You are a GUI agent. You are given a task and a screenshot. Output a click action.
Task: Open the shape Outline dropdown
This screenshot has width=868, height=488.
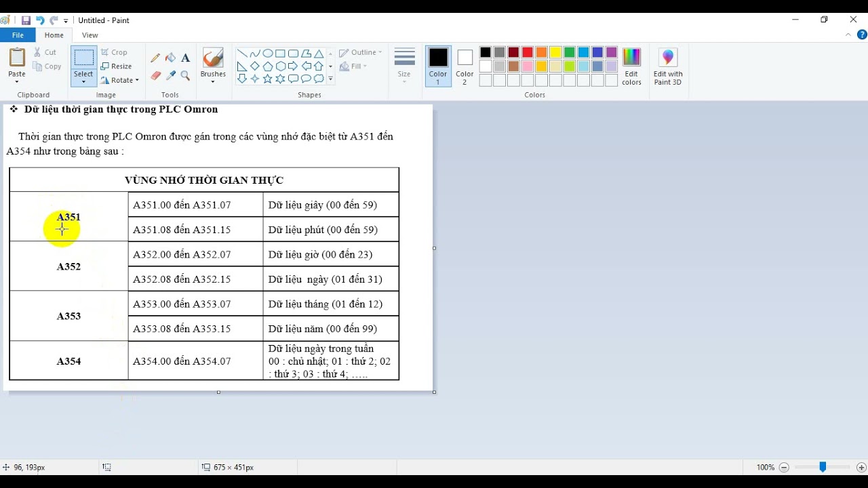pos(361,52)
